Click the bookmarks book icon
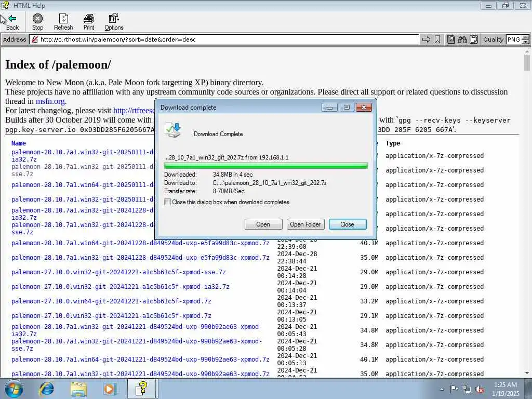Image resolution: width=532 pixels, height=399 pixels. click(x=451, y=39)
